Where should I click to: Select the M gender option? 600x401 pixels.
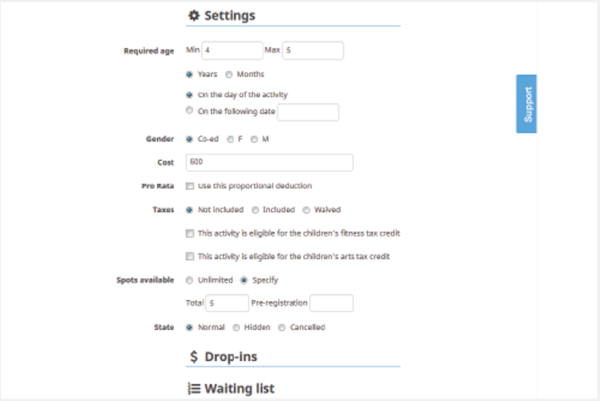tap(254, 139)
